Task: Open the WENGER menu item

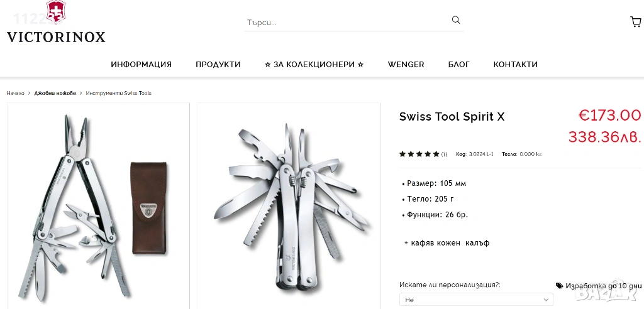Action: (406, 65)
